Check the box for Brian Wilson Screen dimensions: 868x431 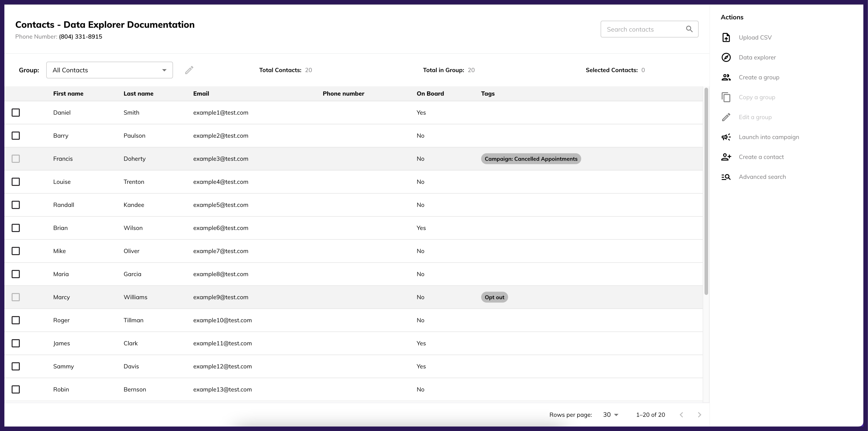[x=16, y=228]
